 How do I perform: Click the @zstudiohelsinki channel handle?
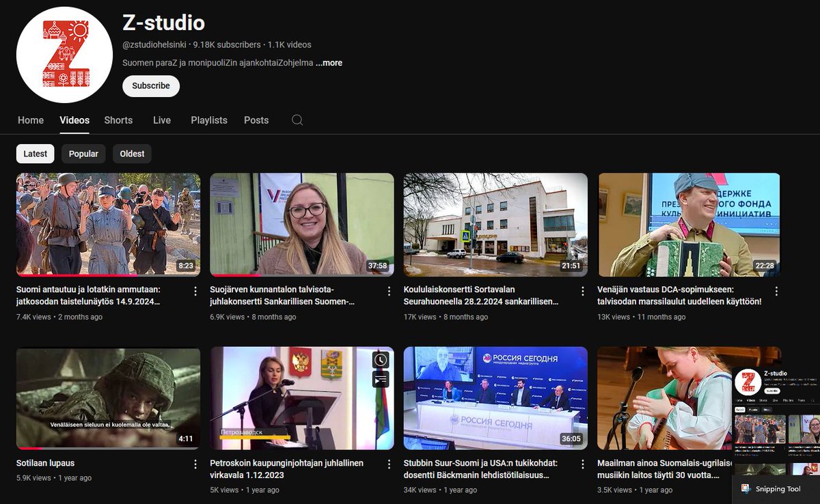pos(154,44)
